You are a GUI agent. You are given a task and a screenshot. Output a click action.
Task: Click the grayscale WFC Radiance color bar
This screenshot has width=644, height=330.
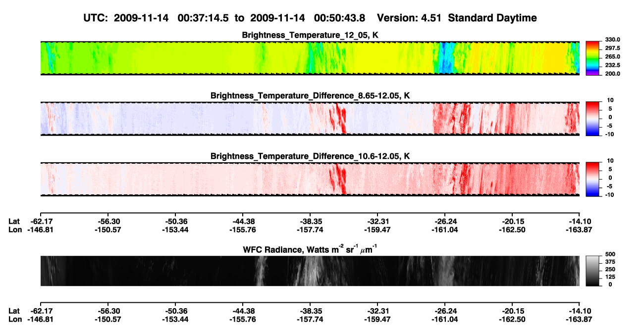click(x=592, y=271)
